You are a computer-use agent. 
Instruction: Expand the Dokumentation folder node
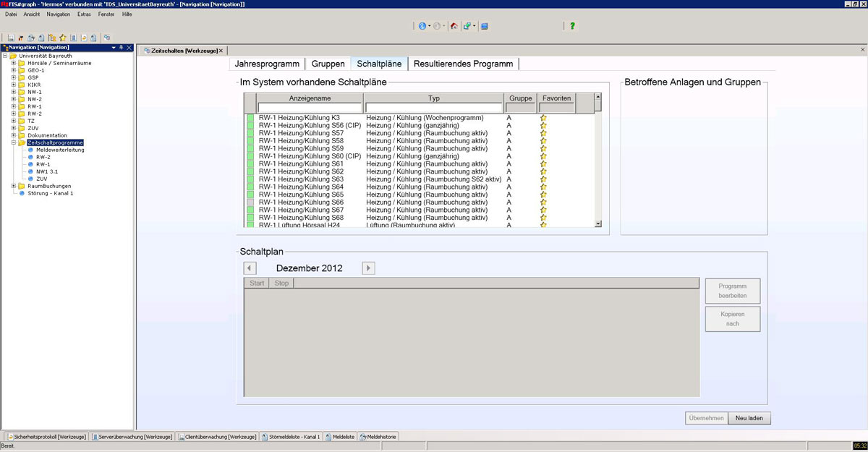13,135
